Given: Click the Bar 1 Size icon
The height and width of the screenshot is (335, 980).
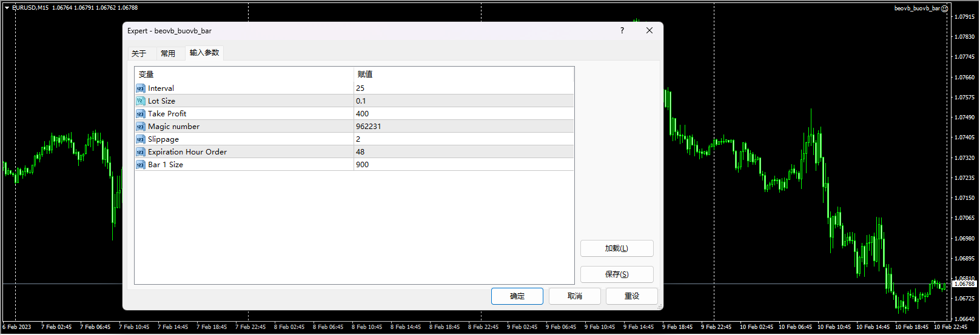Looking at the screenshot, I should click(x=140, y=165).
